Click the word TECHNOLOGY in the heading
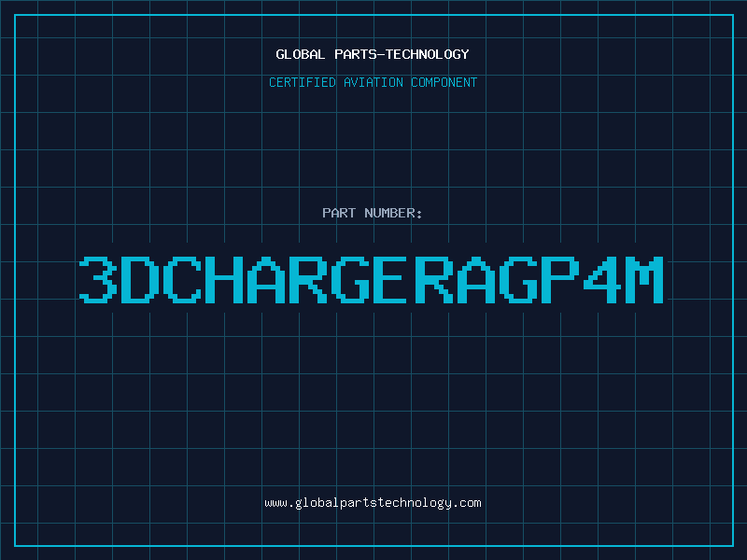747x560 pixels. click(428, 54)
